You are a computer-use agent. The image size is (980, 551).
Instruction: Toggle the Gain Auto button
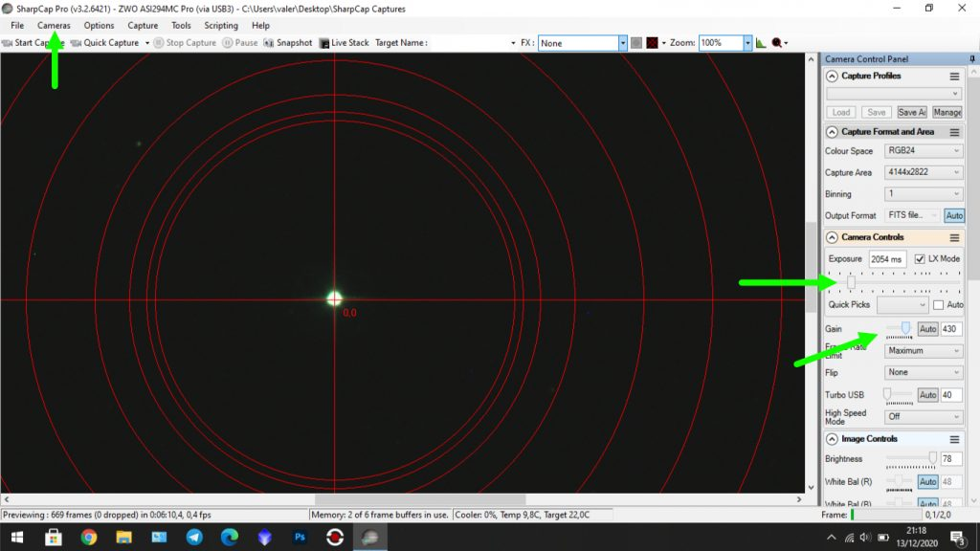(927, 329)
